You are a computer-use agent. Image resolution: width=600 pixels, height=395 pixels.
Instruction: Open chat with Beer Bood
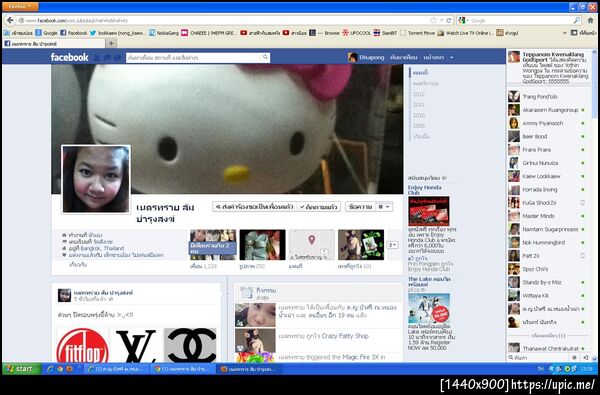pyautogui.click(x=547, y=136)
